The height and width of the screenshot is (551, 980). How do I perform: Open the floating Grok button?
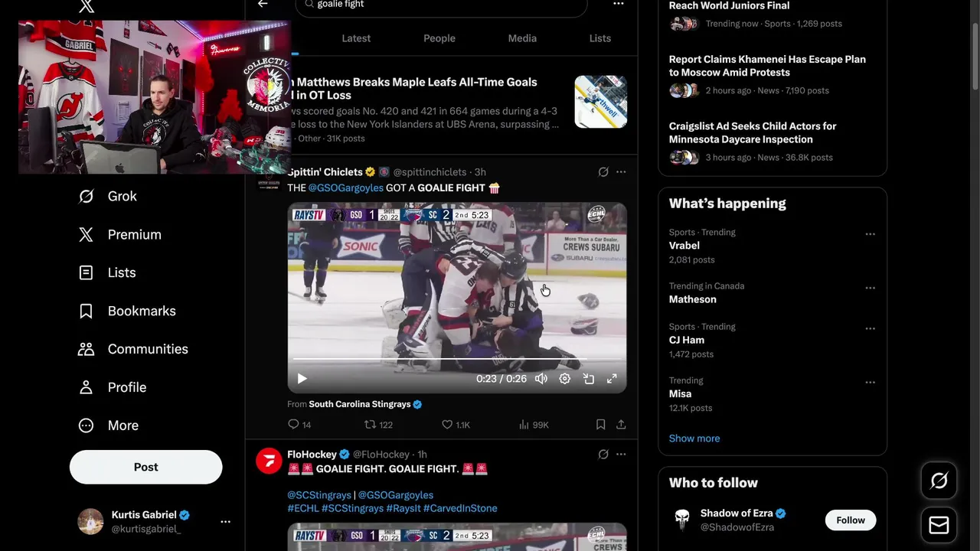(x=939, y=481)
